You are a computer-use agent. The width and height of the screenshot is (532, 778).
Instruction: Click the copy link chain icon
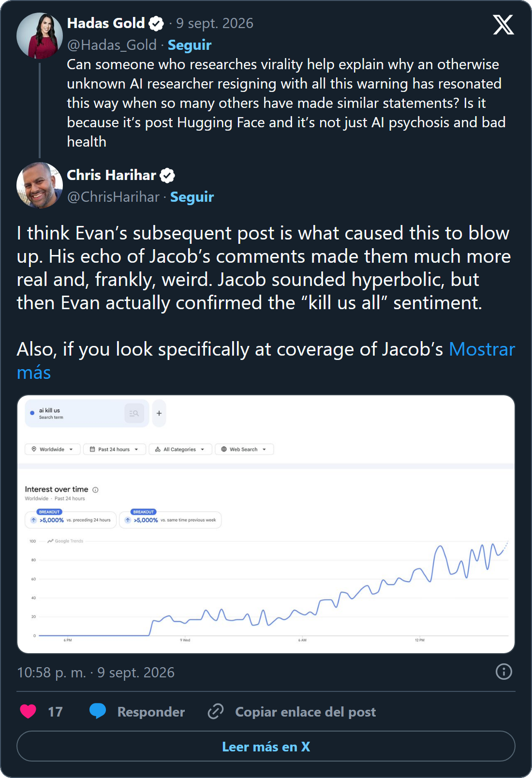click(x=216, y=711)
